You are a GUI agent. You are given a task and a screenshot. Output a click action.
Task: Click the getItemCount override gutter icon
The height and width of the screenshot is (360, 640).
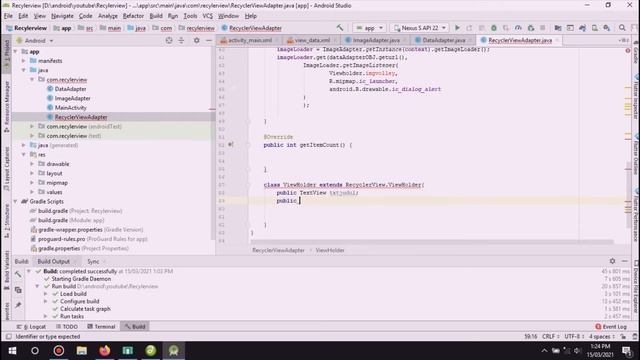point(231,144)
